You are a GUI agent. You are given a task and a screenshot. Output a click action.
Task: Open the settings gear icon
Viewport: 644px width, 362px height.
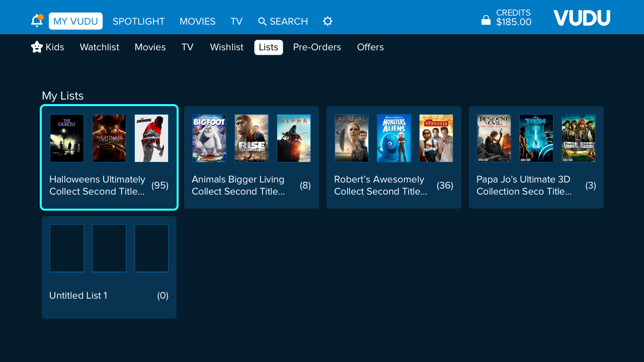328,21
